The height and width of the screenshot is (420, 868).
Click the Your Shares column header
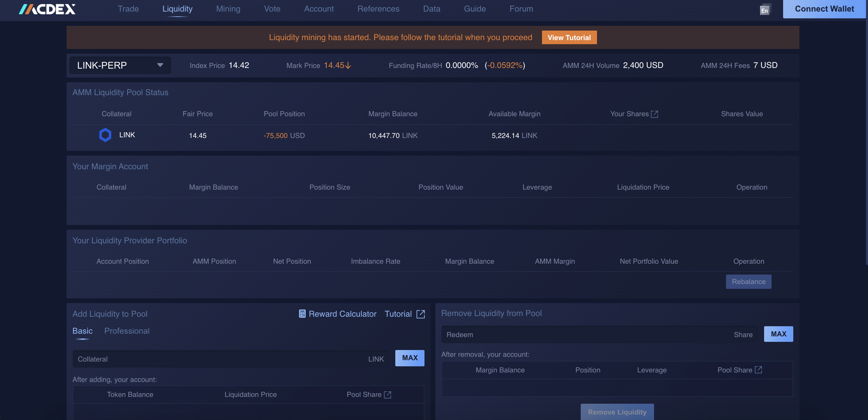[630, 114]
